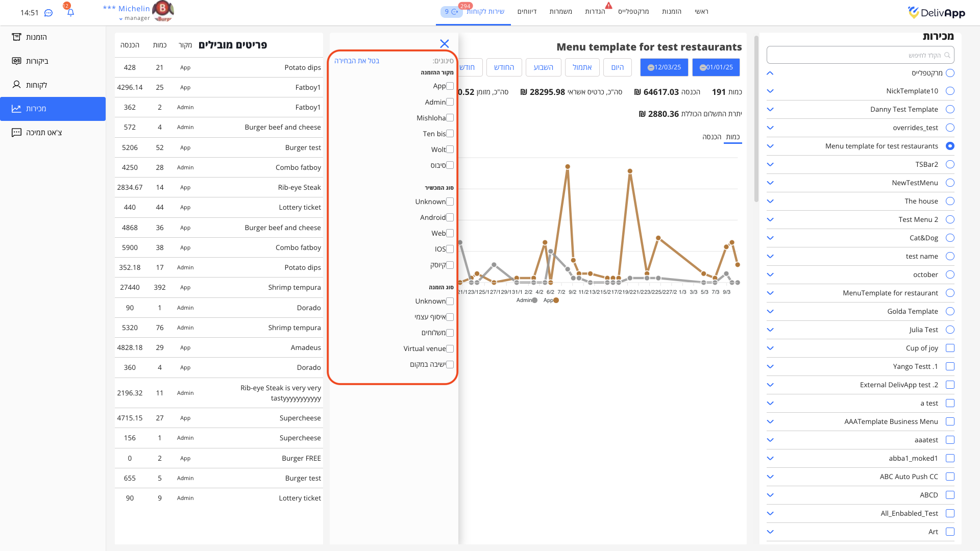Screen dimensions: 980x551
Task: Expand the Golda Template row
Action: [770, 311]
